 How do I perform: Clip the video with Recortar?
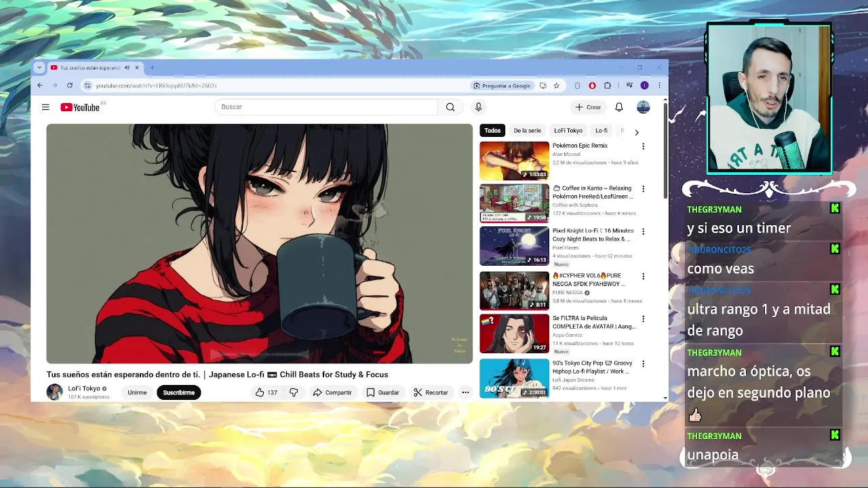pos(431,392)
